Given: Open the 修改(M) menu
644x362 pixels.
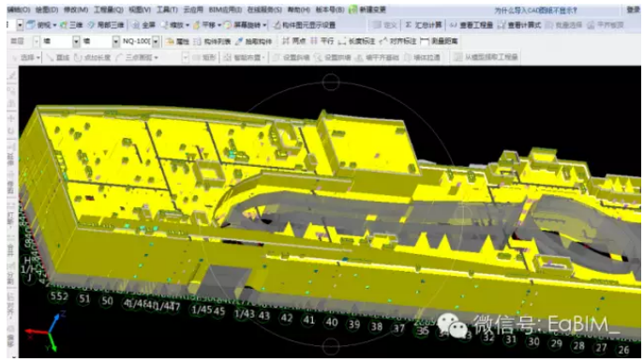Looking at the screenshot, I should [x=76, y=9].
